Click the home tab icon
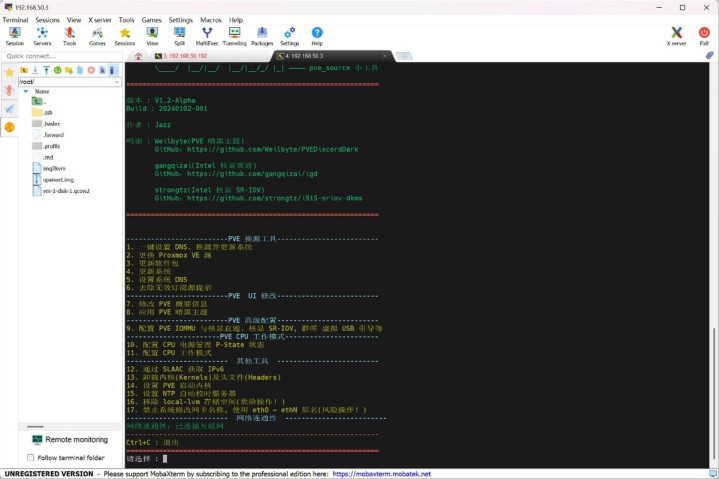This screenshot has width=719, height=479. [x=138, y=56]
